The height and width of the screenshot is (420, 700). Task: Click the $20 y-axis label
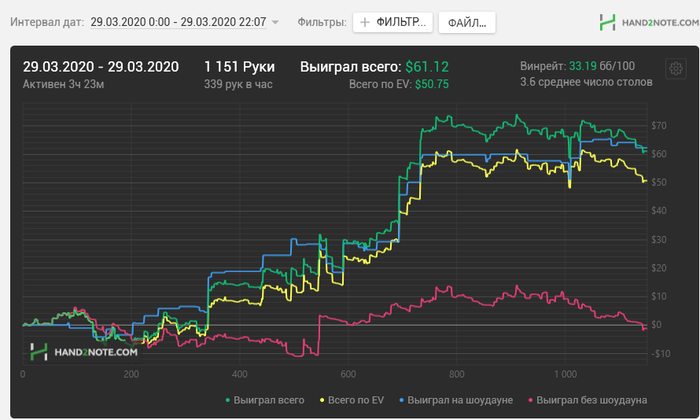click(x=659, y=268)
